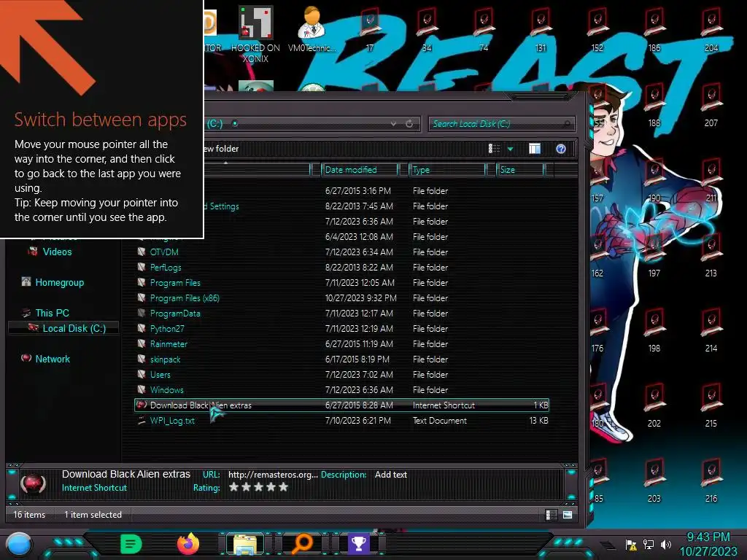Click the Explorer help question-mark icon
Image resolution: width=747 pixels, height=560 pixels.
tap(561, 149)
